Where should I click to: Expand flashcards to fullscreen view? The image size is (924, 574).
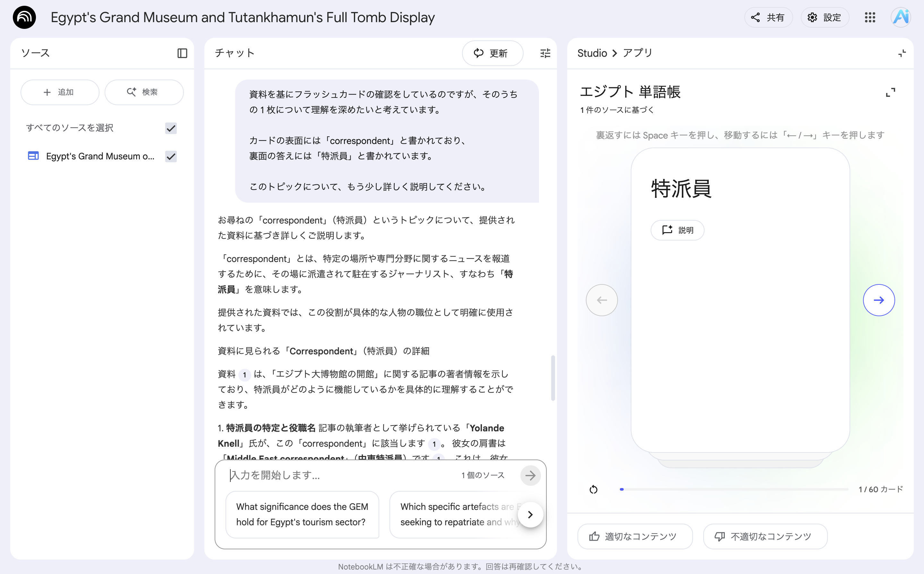coord(890,92)
